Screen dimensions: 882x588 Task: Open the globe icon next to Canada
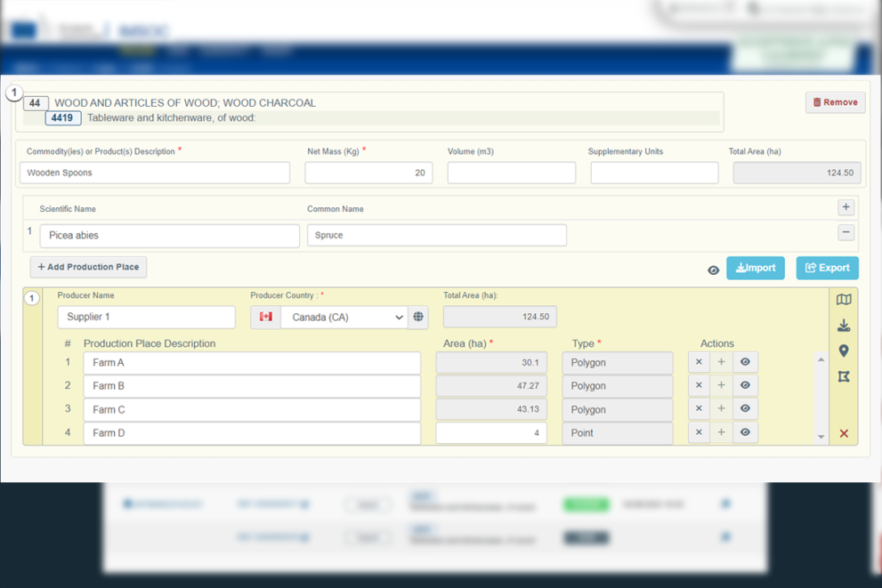coord(418,317)
